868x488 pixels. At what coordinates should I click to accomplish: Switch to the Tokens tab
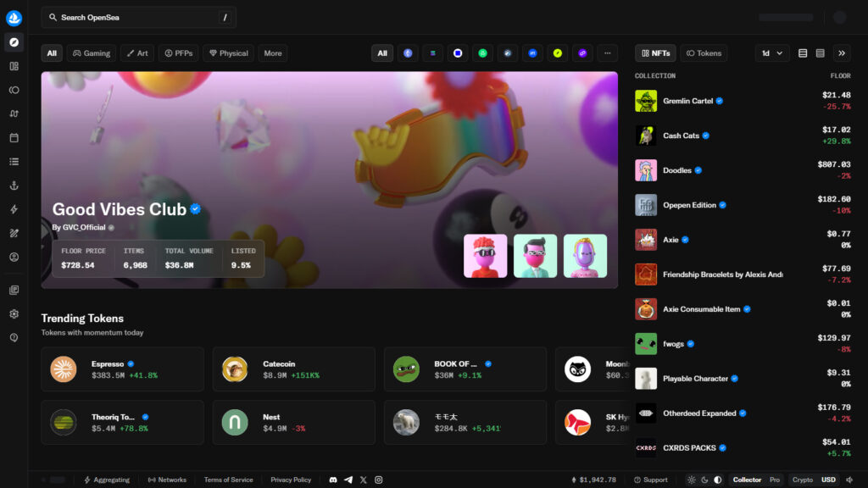click(704, 53)
